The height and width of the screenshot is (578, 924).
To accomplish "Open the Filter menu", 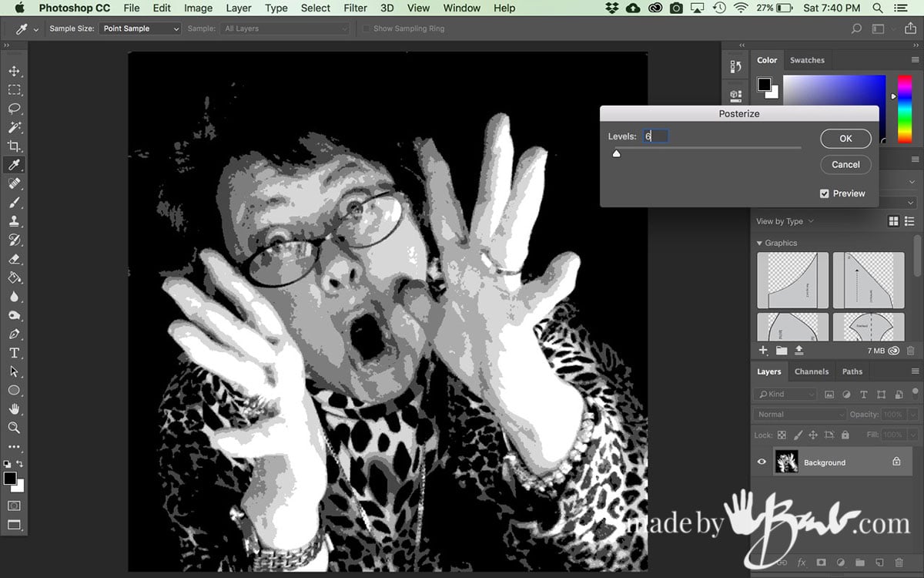I will pos(355,8).
